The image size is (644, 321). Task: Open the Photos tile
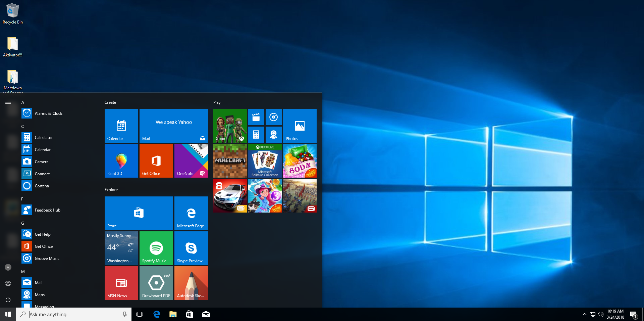click(300, 126)
